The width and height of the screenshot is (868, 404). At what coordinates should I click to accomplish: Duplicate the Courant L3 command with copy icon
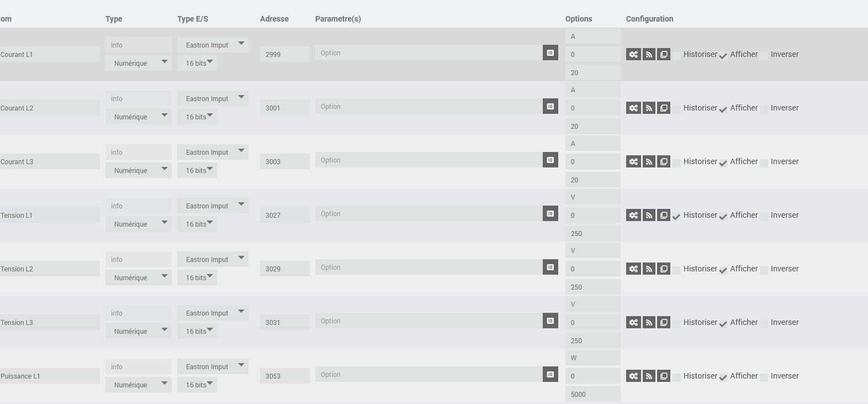pos(664,161)
